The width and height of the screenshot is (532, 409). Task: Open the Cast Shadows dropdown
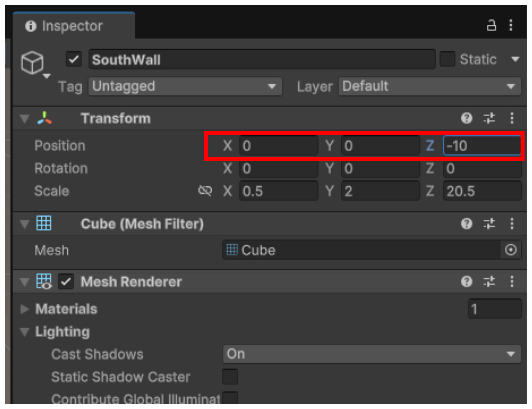click(x=372, y=354)
